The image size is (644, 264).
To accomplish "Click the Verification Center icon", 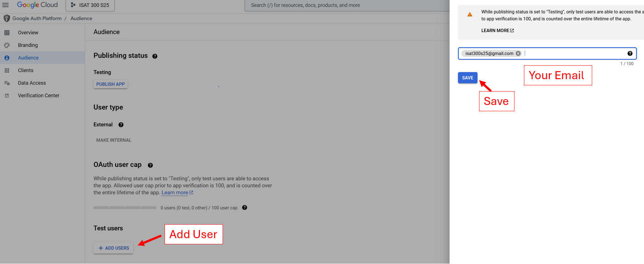I will (7, 96).
